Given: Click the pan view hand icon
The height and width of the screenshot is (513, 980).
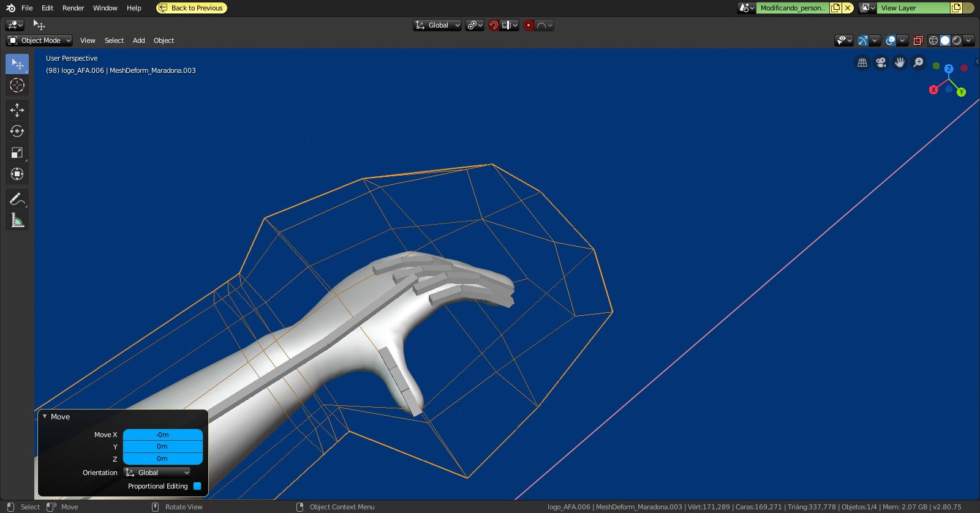Looking at the screenshot, I should [x=900, y=62].
